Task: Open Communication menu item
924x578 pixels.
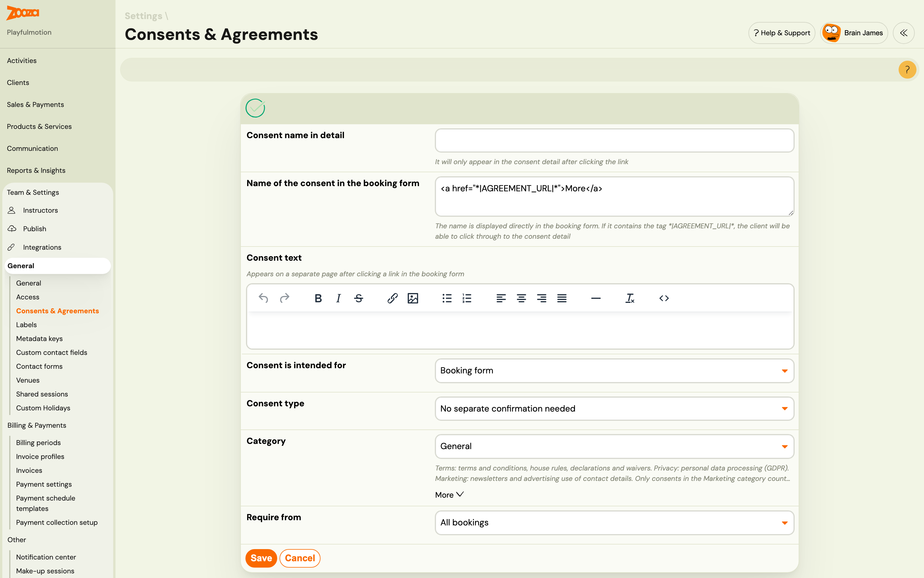Action: pyautogui.click(x=32, y=148)
